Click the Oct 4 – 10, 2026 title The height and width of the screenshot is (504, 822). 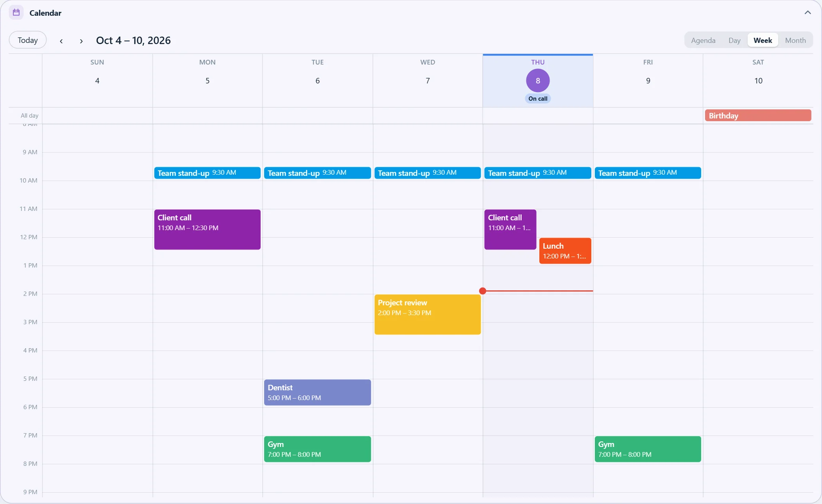click(x=133, y=41)
